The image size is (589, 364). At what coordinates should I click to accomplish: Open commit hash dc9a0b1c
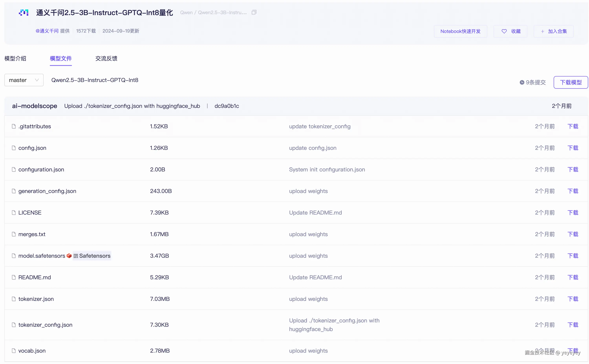[x=227, y=106]
